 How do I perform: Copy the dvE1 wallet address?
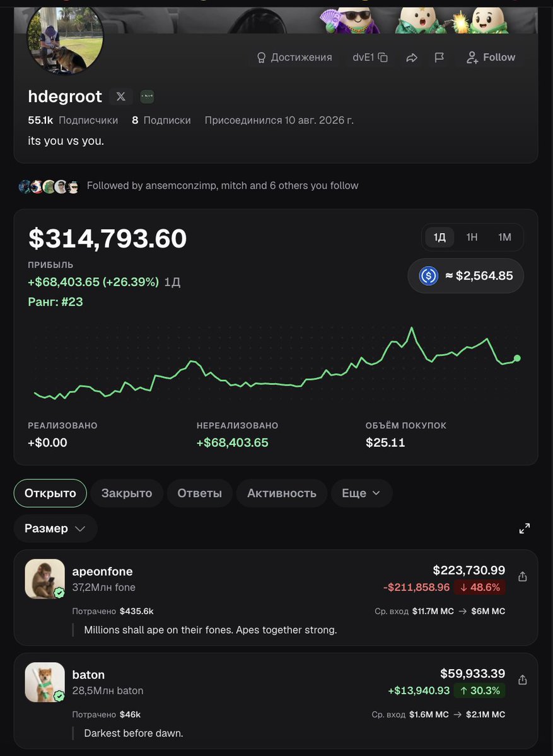(370, 57)
